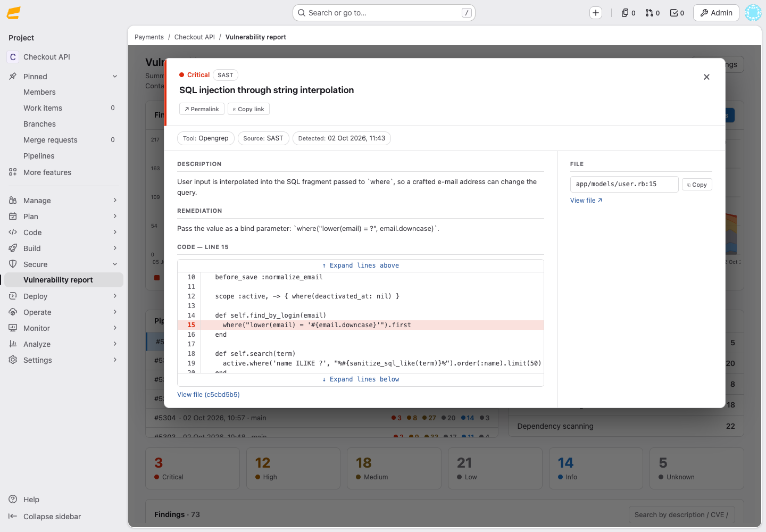Viewport: 766px width, 532px height.
Task: Click the Code brackets icon
Action: tap(13, 232)
